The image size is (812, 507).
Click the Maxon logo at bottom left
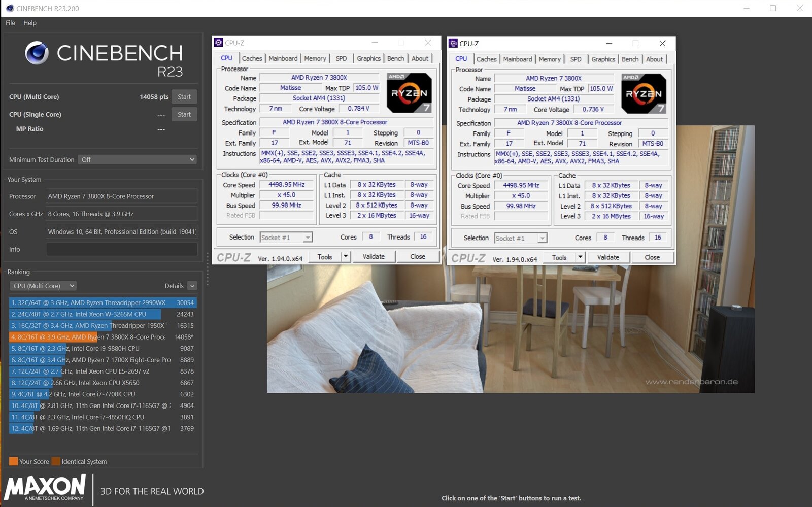45,488
